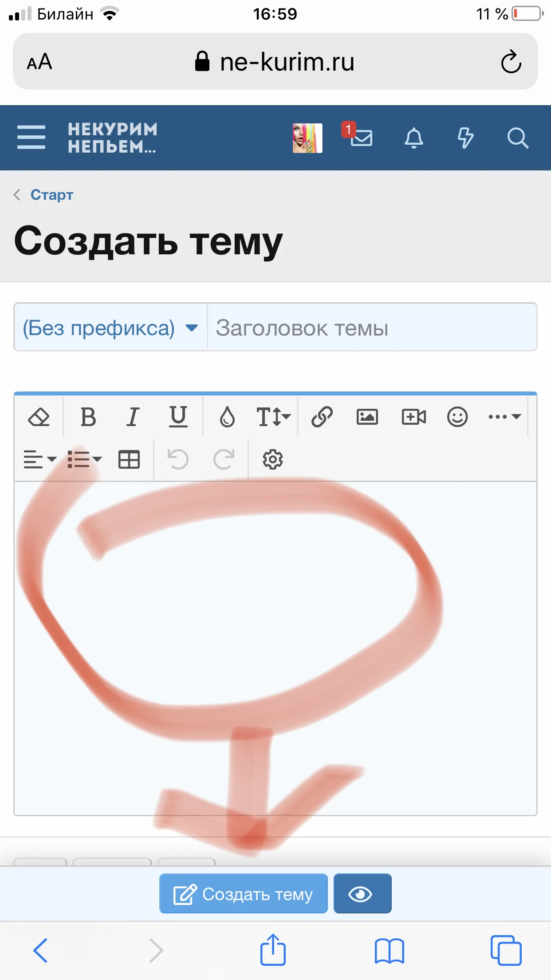Insert media video

pos(413,417)
